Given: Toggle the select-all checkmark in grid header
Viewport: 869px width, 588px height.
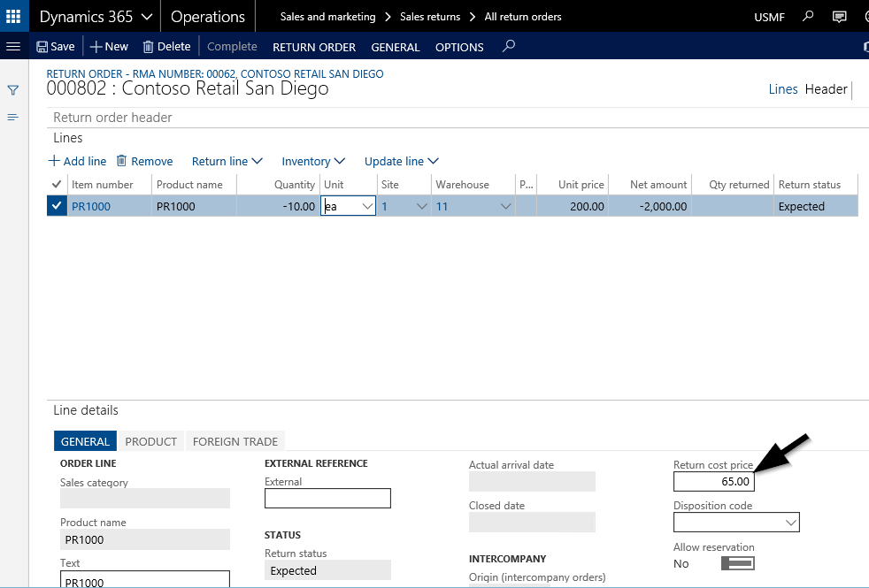Looking at the screenshot, I should 57,184.
